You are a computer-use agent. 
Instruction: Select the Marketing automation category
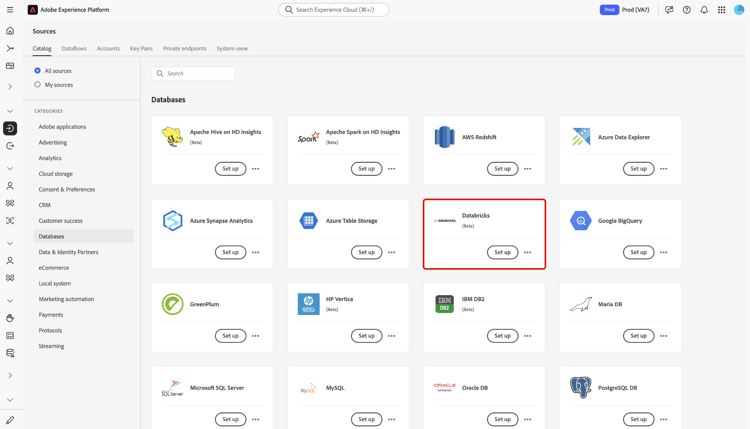[x=66, y=299]
